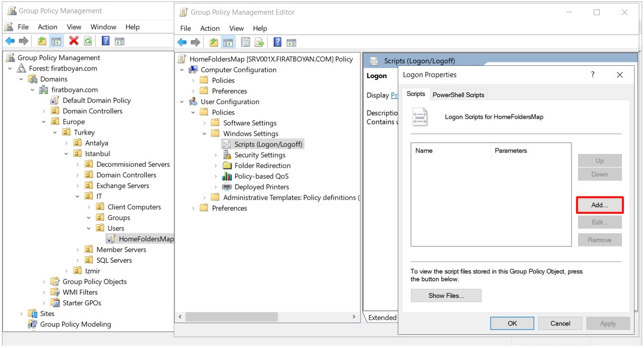The height and width of the screenshot is (348, 644).
Task: Click red Delete X in Group Policy Management toolbar
Action: [73, 41]
